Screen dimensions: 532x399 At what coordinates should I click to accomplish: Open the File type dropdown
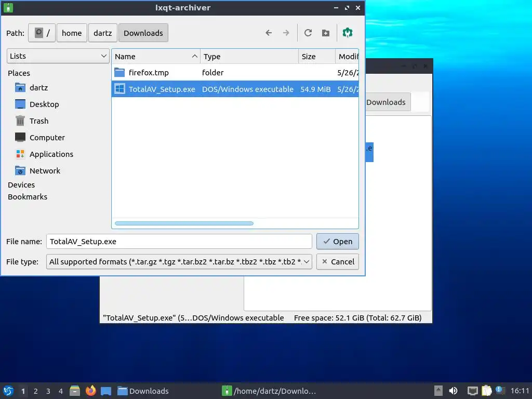(x=179, y=262)
